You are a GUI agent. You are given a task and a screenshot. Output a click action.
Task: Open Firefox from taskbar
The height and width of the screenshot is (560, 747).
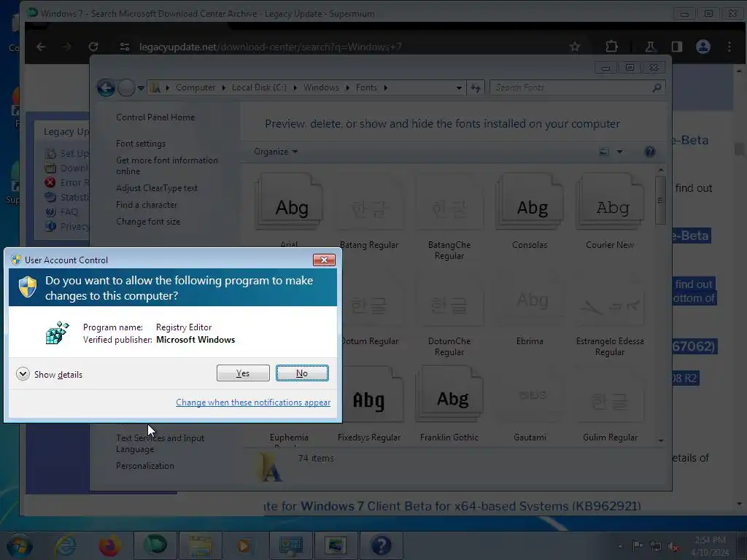click(x=109, y=545)
